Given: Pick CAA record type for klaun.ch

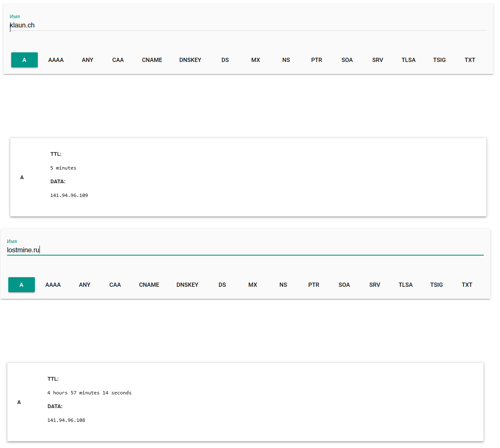Looking at the screenshot, I should coord(118,60).
